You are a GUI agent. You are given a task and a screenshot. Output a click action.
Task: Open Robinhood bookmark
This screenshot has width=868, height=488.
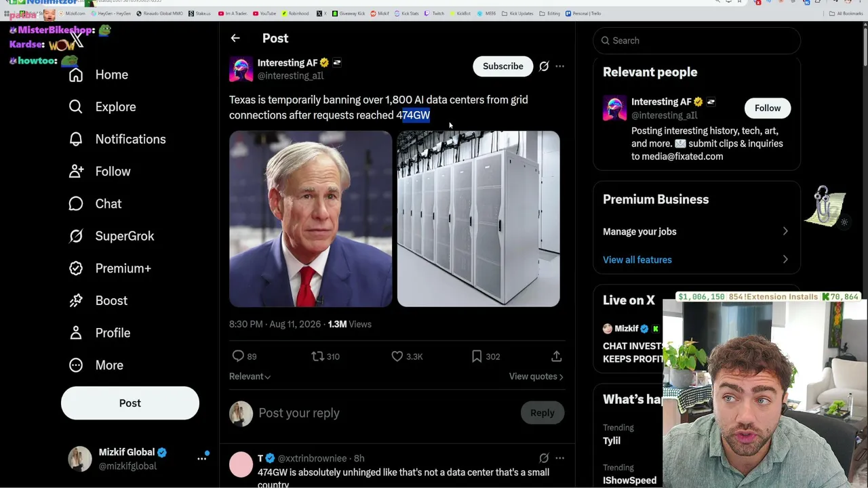(x=296, y=14)
